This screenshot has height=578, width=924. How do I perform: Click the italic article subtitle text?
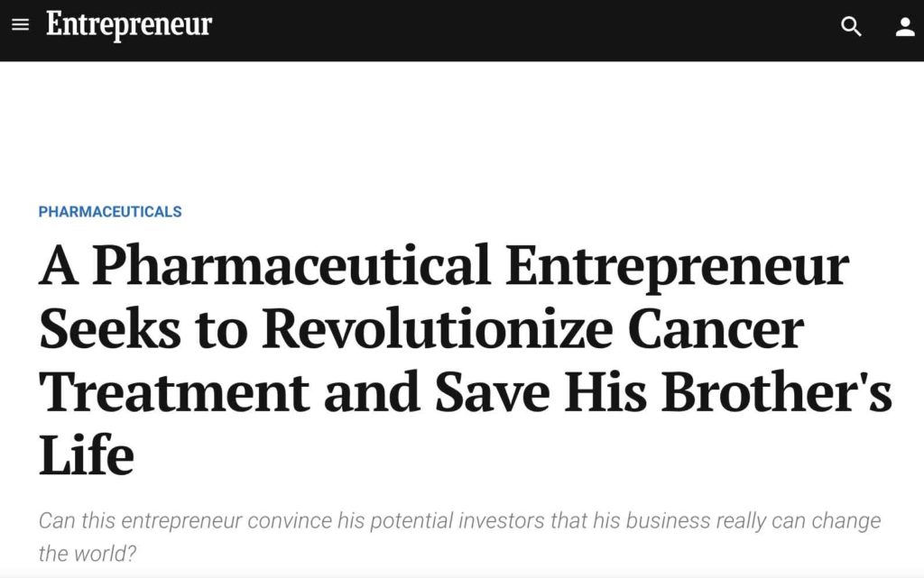459,537
